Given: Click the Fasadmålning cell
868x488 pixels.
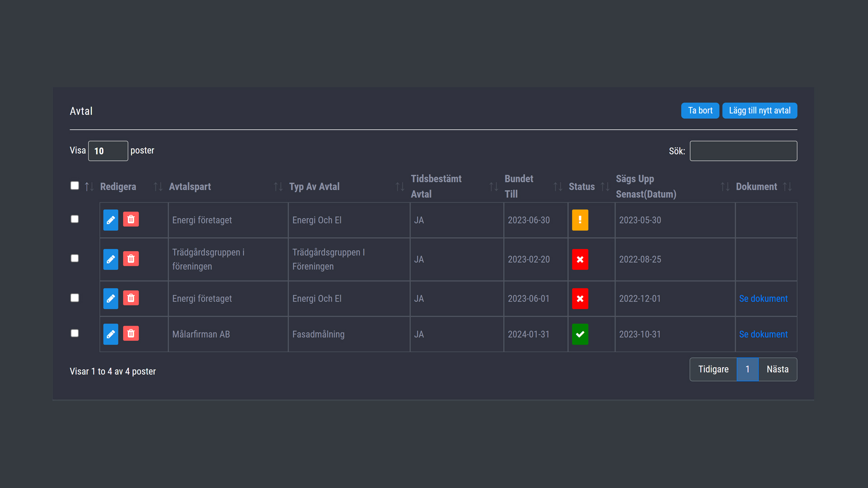Looking at the screenshot, I should [x=349, y=334].
